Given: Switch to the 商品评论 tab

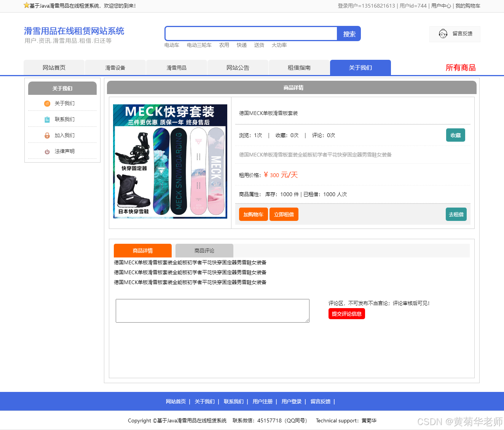Looking at the screenshot, I should pyautogui.click(x=204, y=251).
